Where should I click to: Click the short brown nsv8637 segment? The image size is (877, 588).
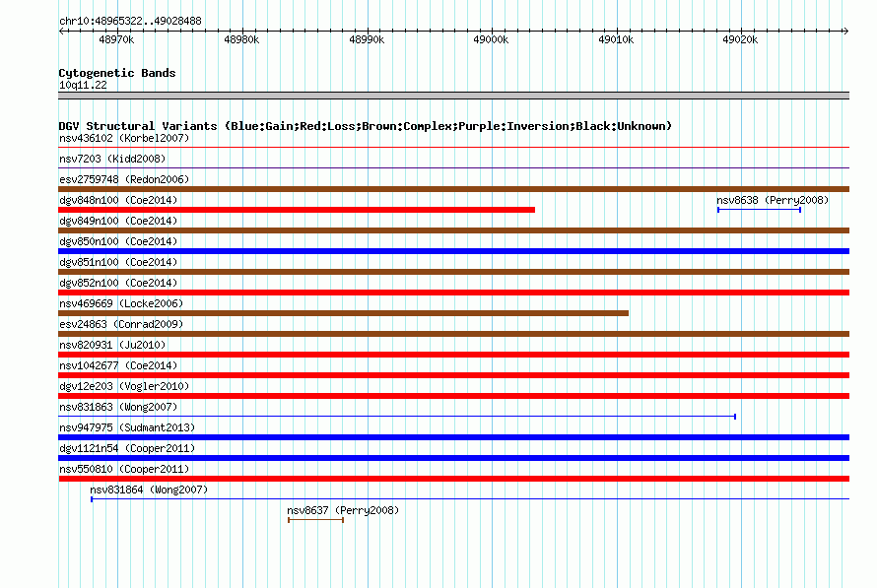point(315,520)
